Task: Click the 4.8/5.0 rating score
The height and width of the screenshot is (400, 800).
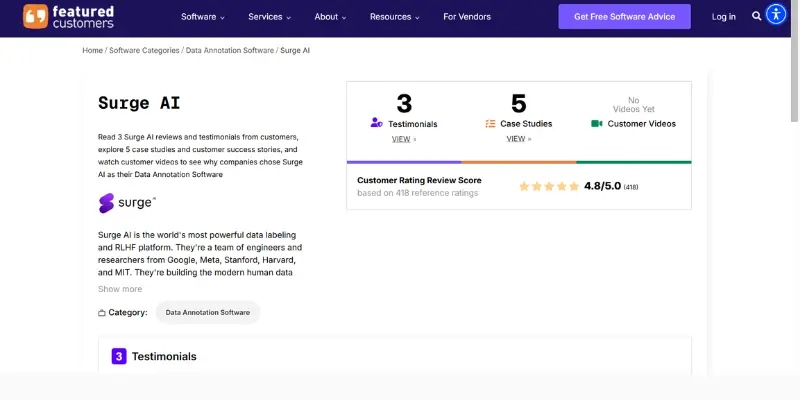Action: tap(603, 186)
